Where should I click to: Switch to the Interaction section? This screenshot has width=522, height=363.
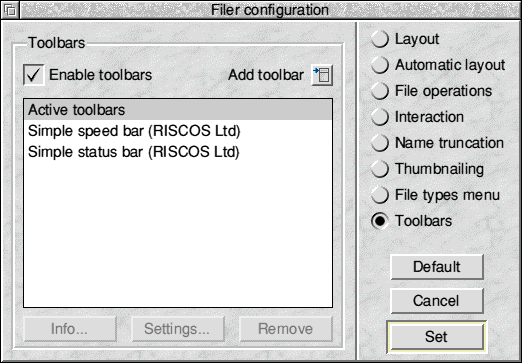tap(380, 117)
